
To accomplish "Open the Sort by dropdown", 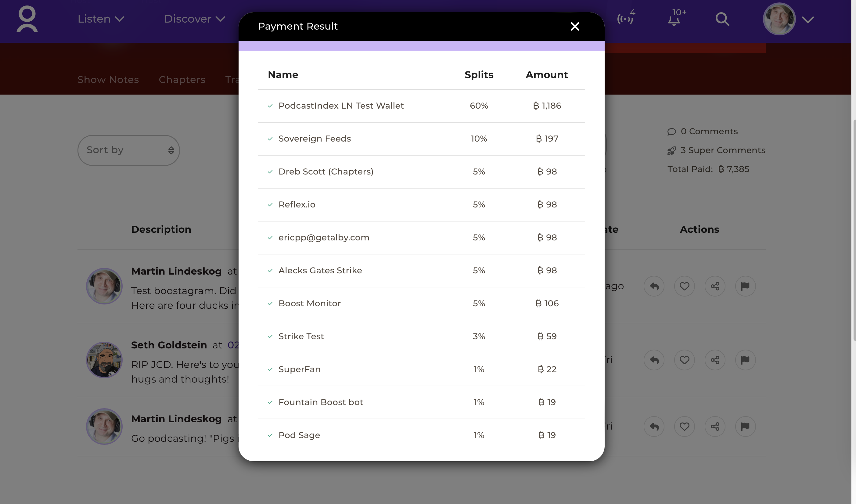I will pos(128,150).
